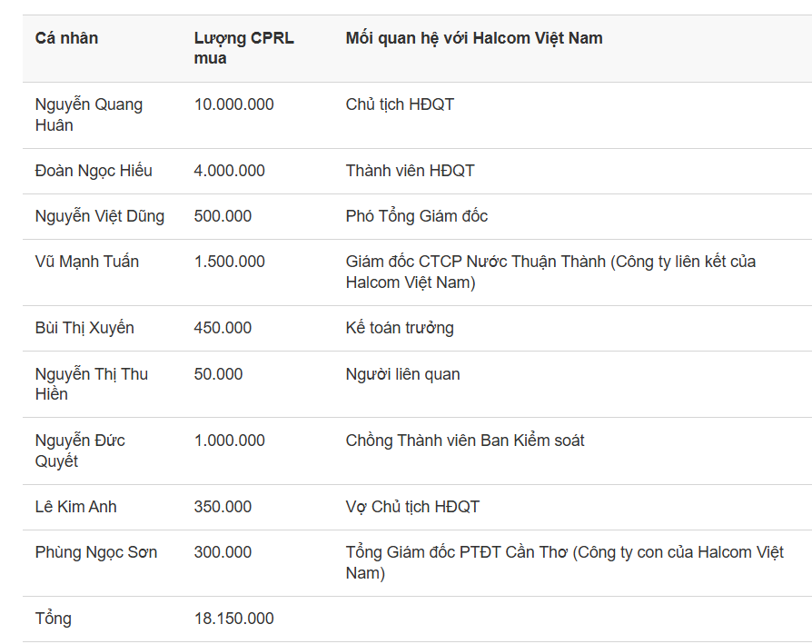Click the "Lượng CPRL mua" column header
The height and width of the screenshot is (644, 812).
click(243, 48)
